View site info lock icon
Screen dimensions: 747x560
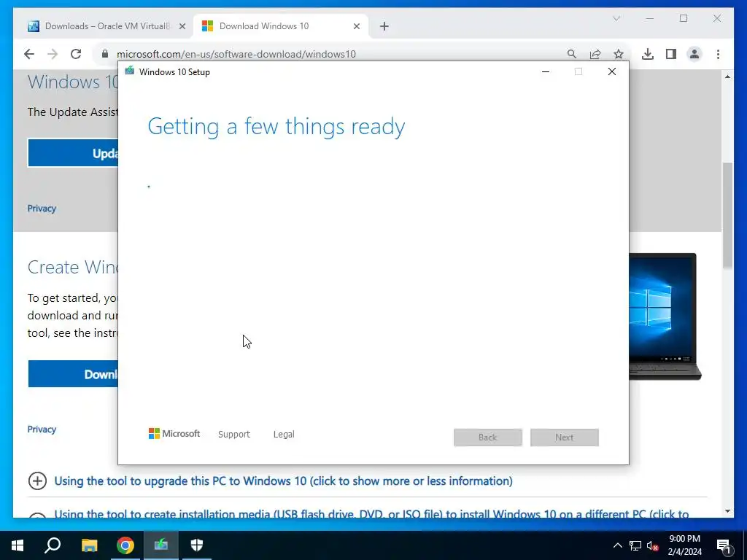coord(105,54)
